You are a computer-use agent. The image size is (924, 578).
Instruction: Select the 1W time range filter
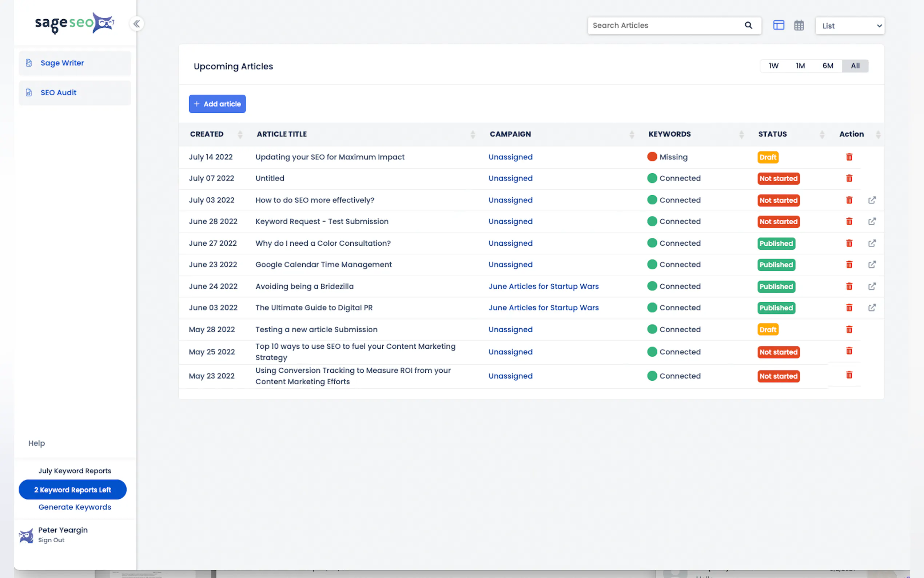[x=773, y=66]
